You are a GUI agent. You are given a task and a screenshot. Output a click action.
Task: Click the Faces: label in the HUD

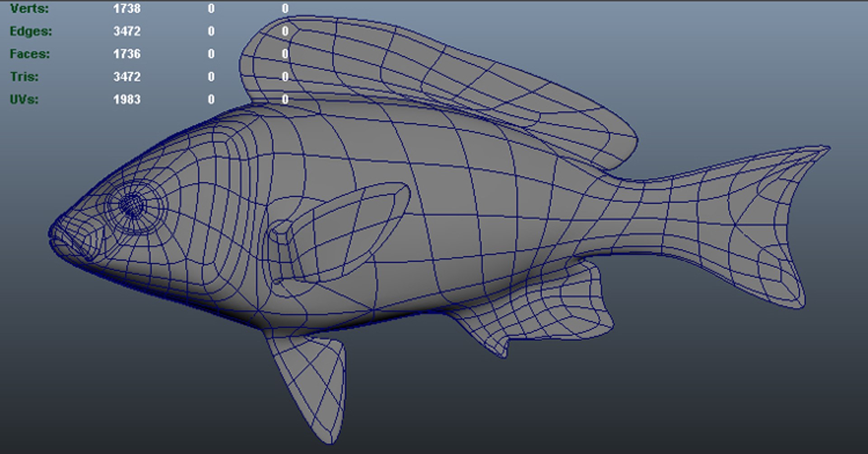(x=30, y=54)
